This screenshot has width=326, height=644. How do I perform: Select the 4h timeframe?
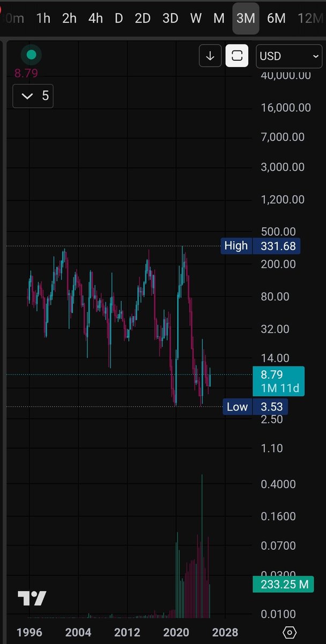[x=95, y=18]
